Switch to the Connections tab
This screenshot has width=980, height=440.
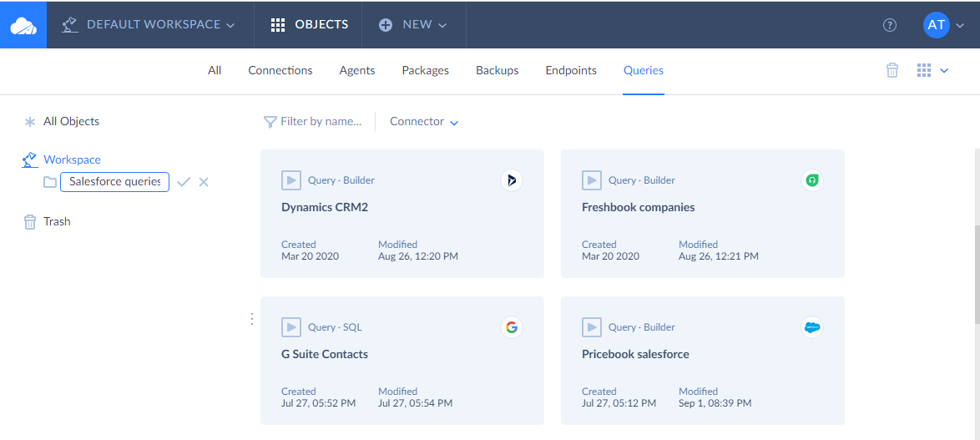pyautogui.click(x=280, y=71)
